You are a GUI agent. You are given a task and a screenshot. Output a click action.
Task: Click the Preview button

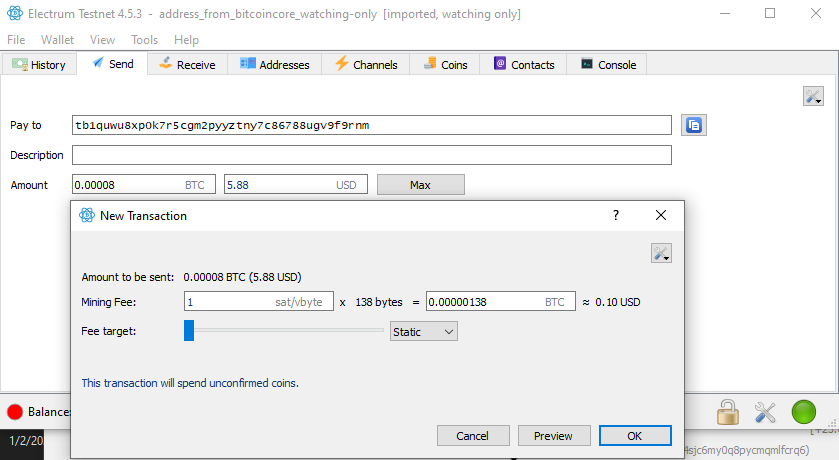coord(553,436)
